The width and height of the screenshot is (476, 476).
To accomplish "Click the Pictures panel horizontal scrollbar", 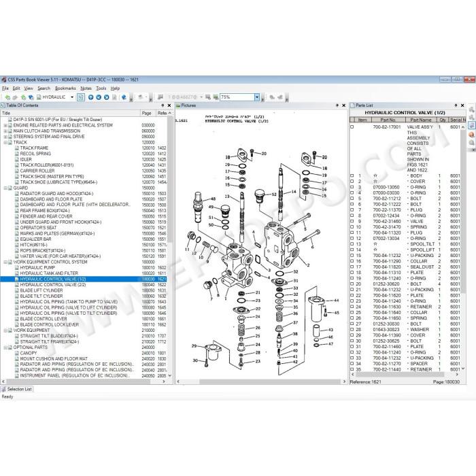I will tap(260, 381).
